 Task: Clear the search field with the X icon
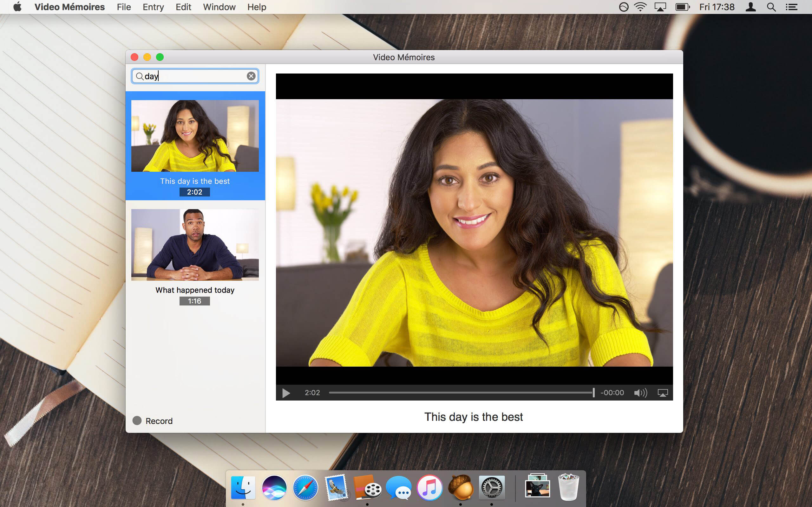pos(251,76)
